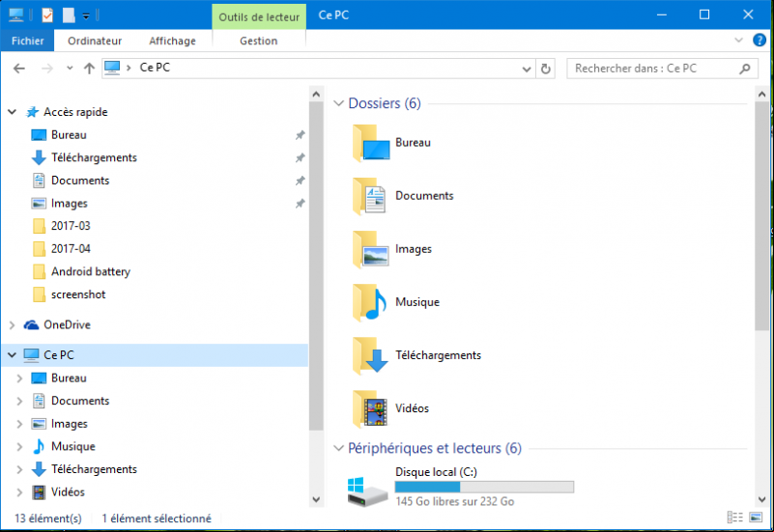This screenshot has height=532, width=774.
Task: Click the content pane scrollbar up arrow
Action: click(x=761, y=94)
